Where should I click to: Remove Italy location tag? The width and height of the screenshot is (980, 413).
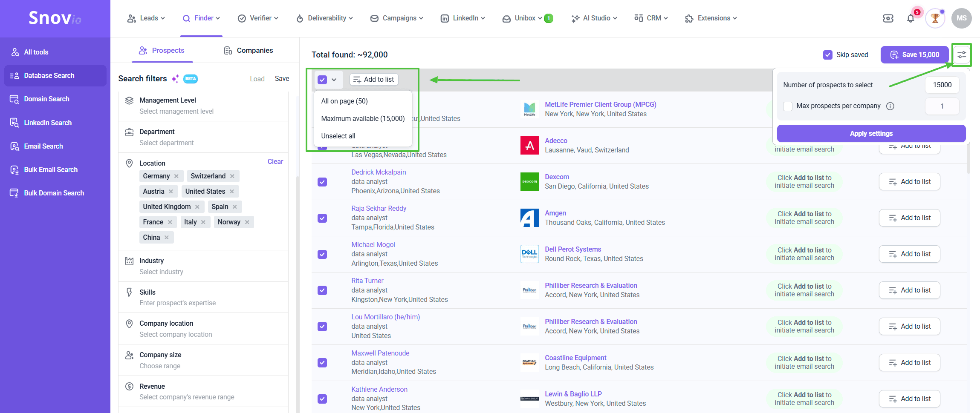click(203, 222)
